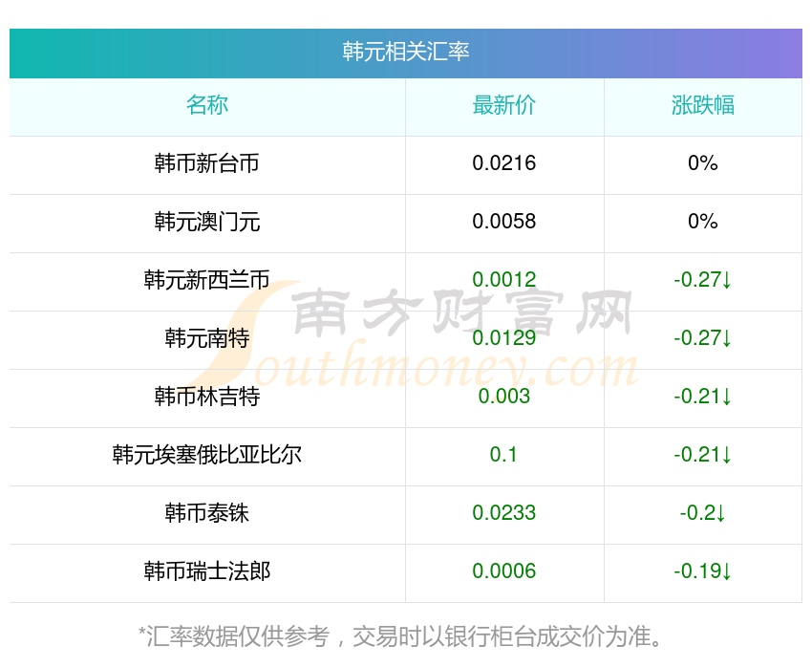The height and width of the screenshot is (667, 812).
Task: Click the 0.003 price value
Action: [x=503, y=397]
